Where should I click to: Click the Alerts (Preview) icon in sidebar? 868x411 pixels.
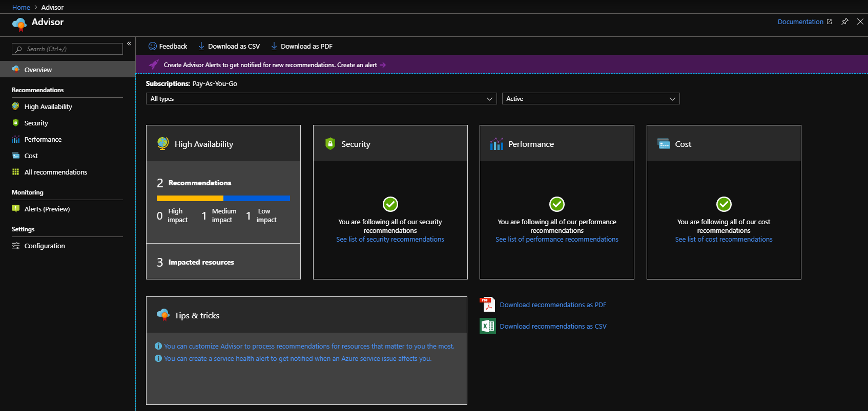tap(15, 209)
